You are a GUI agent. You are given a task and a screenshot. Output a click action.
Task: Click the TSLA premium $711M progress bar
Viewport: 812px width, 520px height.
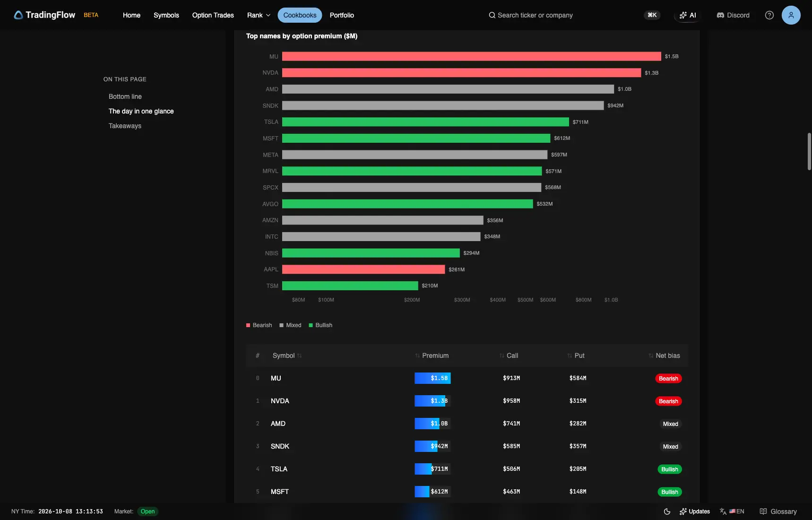tap(432, 469)
